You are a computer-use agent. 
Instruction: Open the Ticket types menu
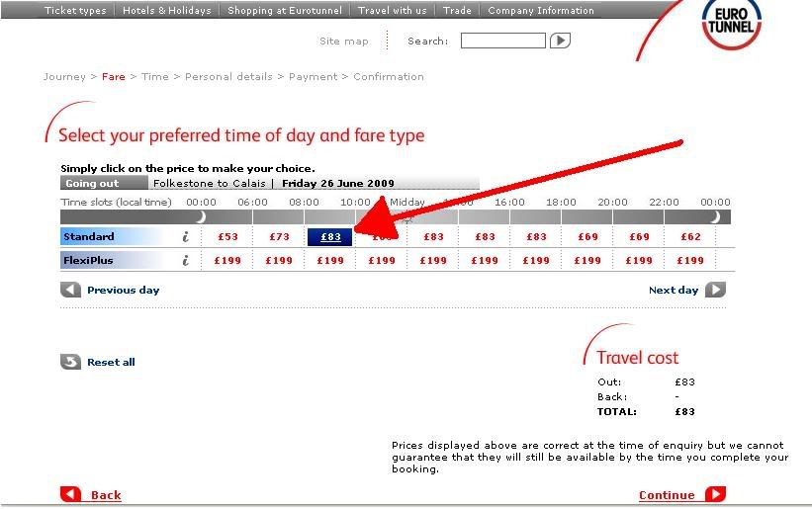tap(75, 10)
